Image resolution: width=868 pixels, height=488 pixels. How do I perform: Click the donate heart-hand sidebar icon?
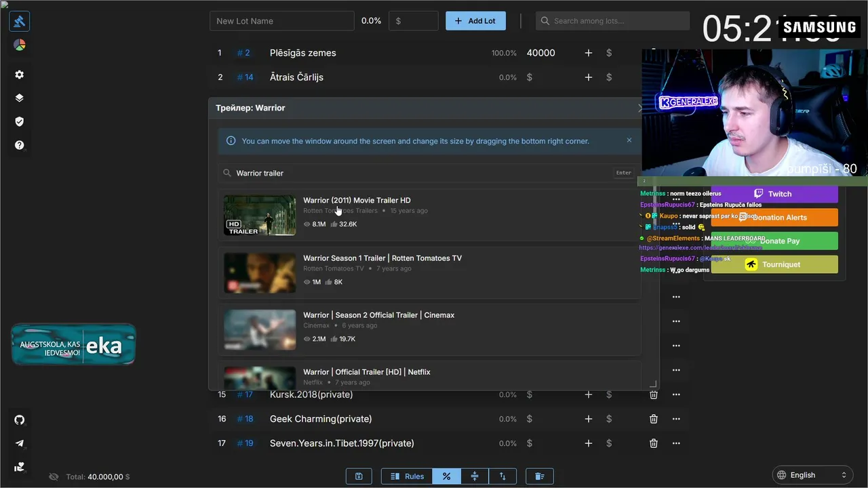[x=20, y=466]
